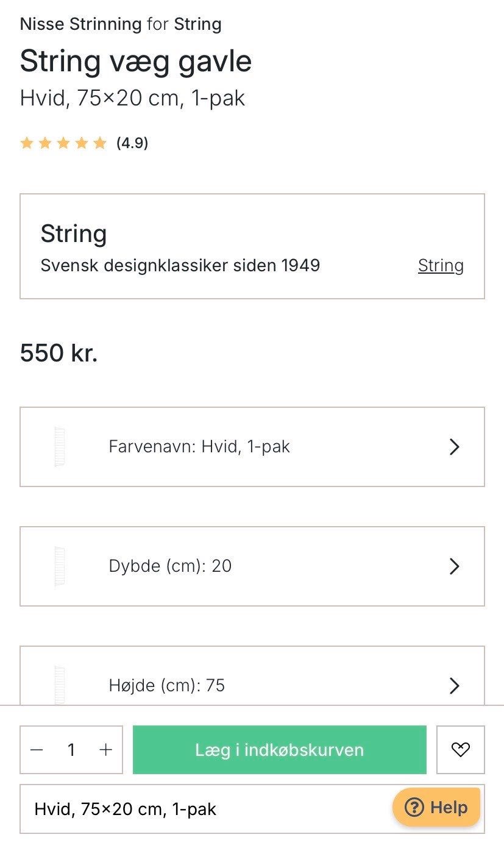The width and height of the screenshot is (504, 851).
Task: Expand the Farvenavn chevron arrow
Action: click(x=454, y=447)
